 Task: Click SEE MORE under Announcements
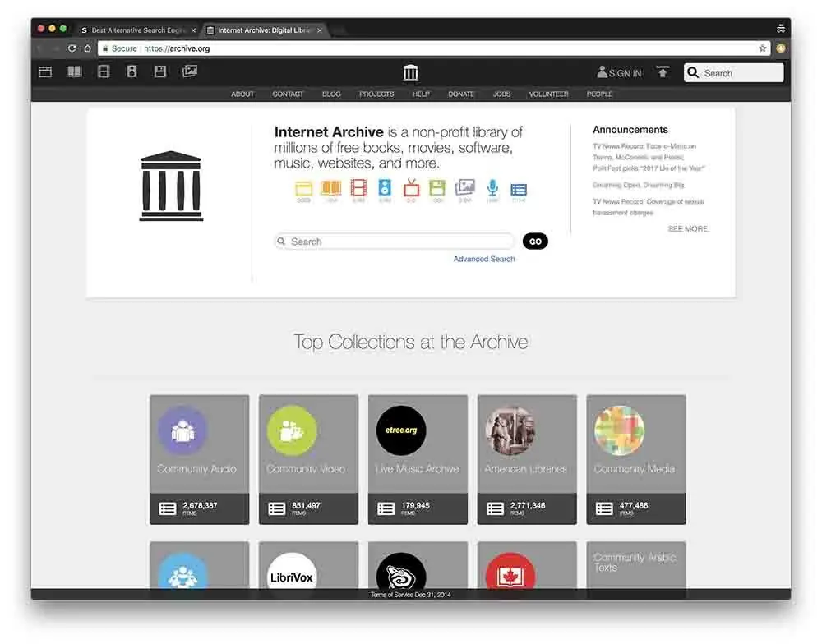pyautogui.click(x=688, y=229)
